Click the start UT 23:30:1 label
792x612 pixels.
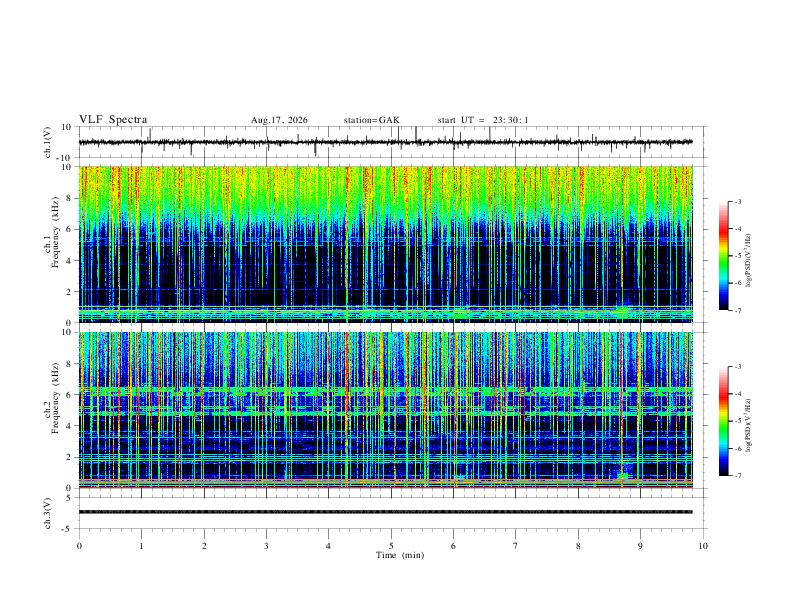[x=483, y=120]
